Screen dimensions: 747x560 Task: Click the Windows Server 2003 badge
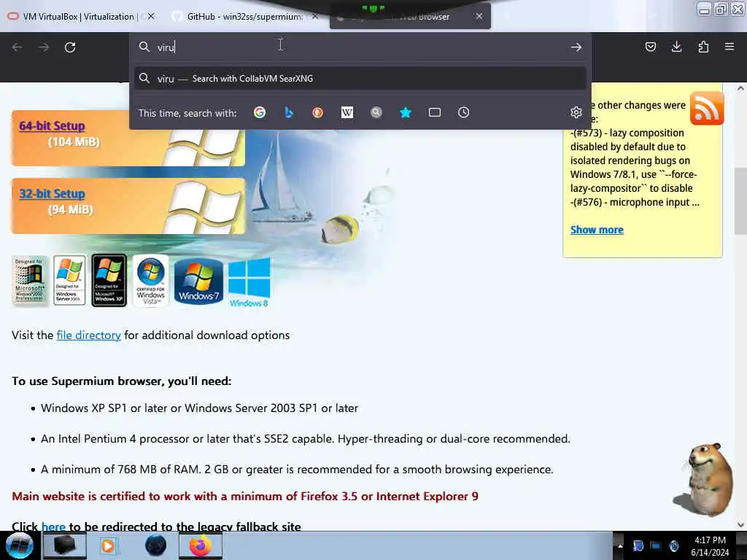click(69, 280)
